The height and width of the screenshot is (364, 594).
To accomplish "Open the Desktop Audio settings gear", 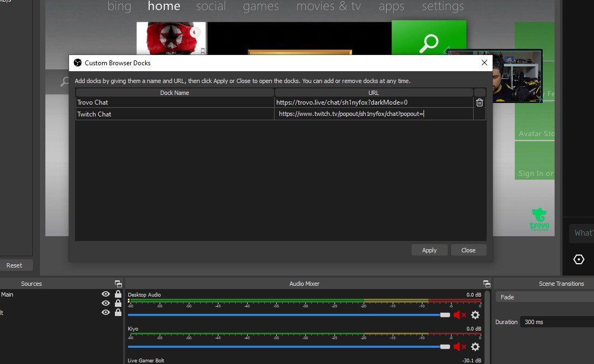I will (x=475, y=314).
